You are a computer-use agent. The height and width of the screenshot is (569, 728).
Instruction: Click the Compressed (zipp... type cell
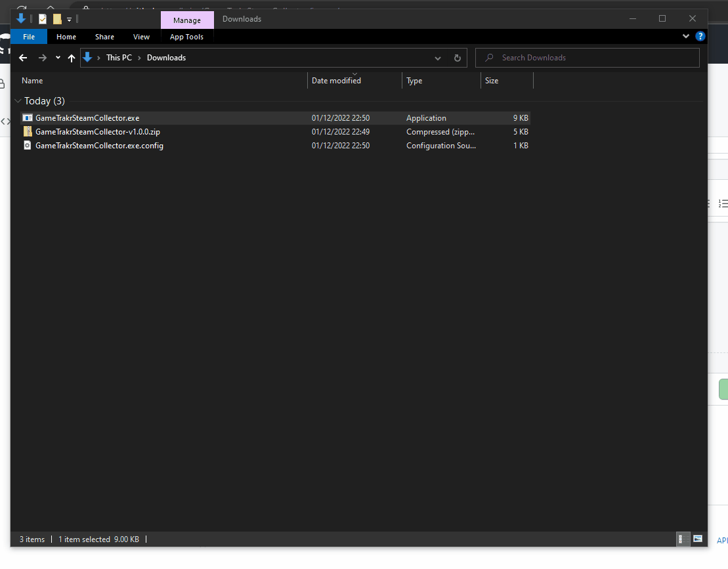coord(440,132)
